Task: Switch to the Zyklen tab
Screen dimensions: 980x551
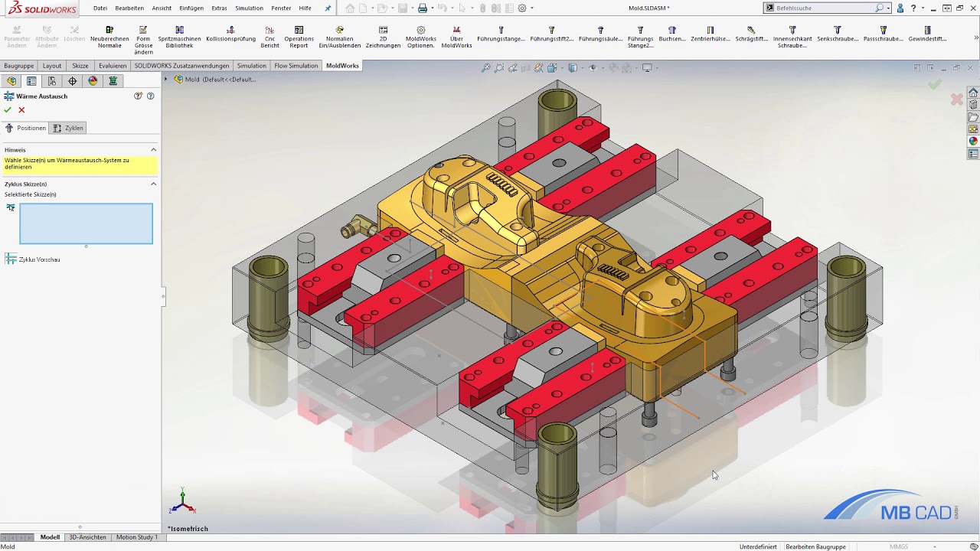Action: 68,128
